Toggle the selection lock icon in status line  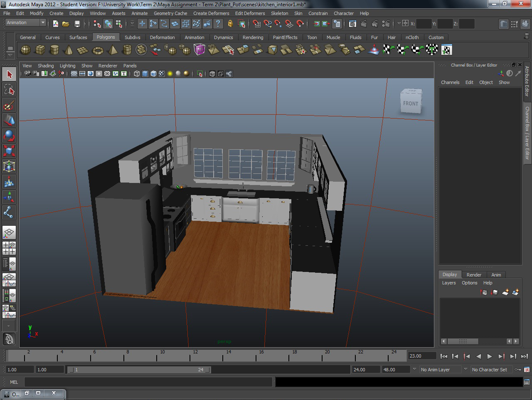[230, 24]
